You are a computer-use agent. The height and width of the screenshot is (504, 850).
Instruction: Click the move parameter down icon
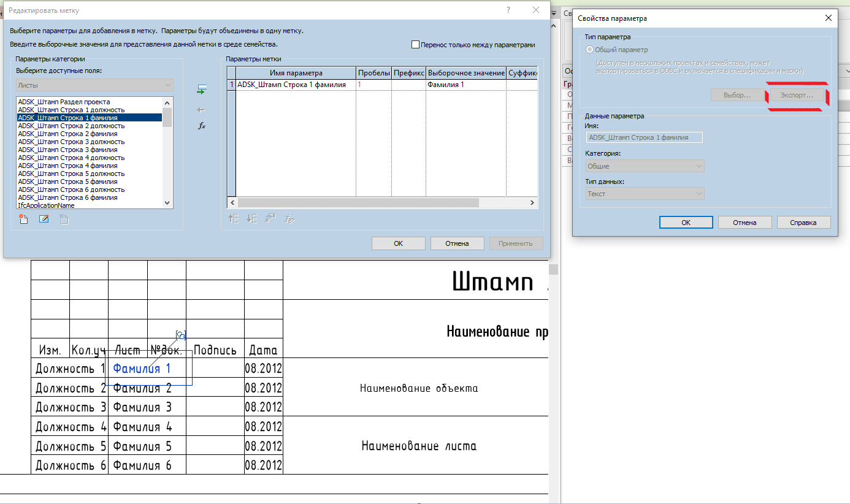click(x=252, y=218)
